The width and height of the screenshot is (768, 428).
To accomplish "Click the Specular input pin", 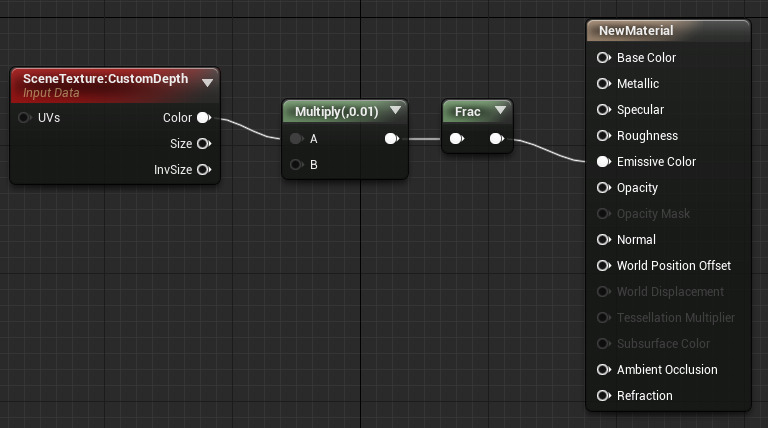I will point(603,110).
